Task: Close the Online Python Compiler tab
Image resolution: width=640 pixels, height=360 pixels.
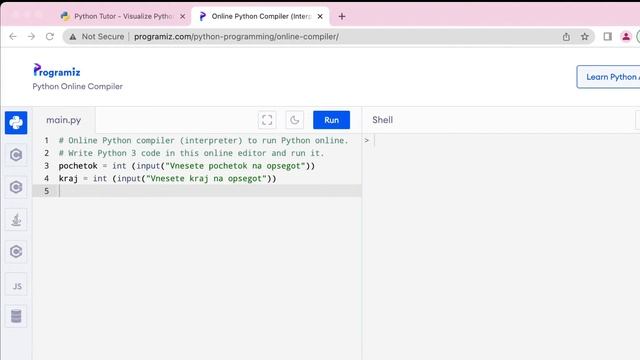Action: pos(320,16)
